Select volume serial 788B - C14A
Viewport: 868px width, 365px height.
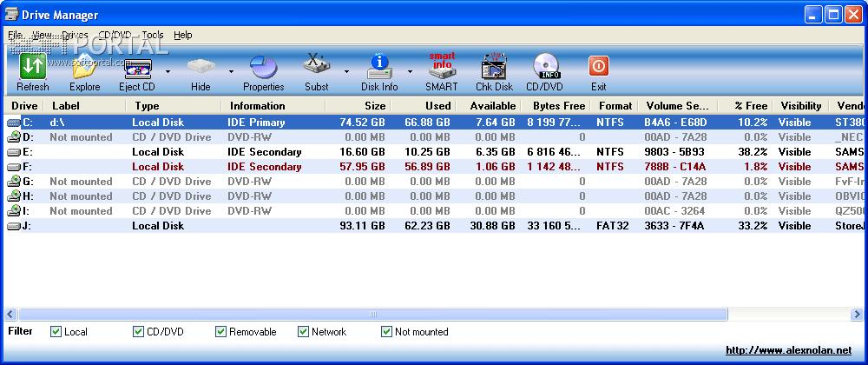(x=675, y=167)
